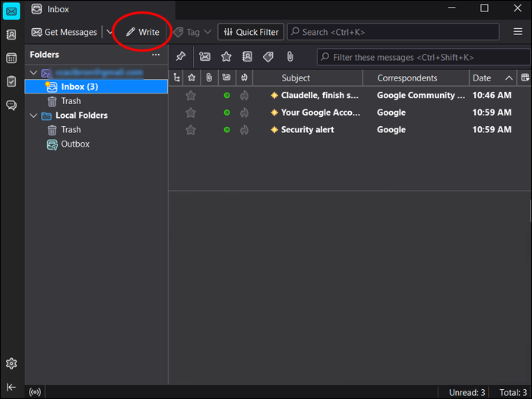Open the Claudelle, finish s... message

point(320,96)
